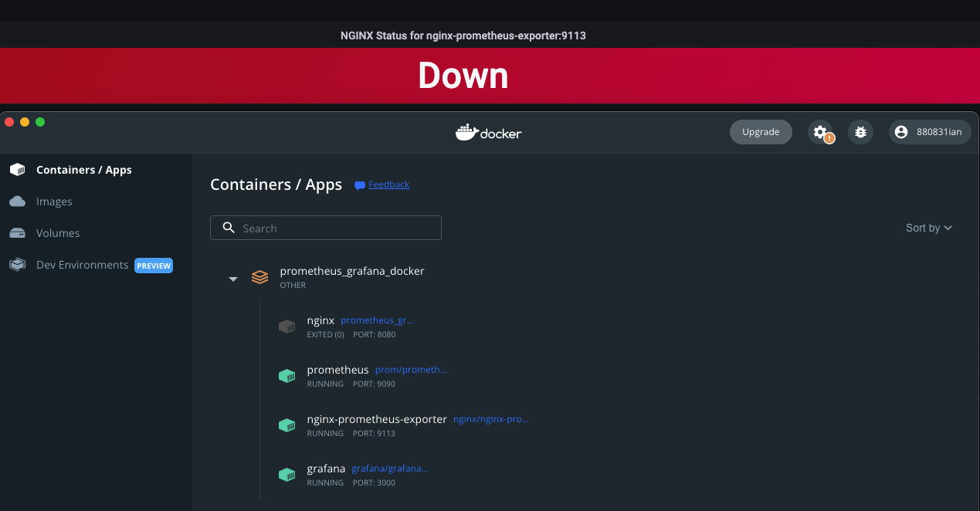Screen dimensions: 980x511
Task: Click the bug troubleshoot icon
Action: pyautogui.click(x=860, y=132)
